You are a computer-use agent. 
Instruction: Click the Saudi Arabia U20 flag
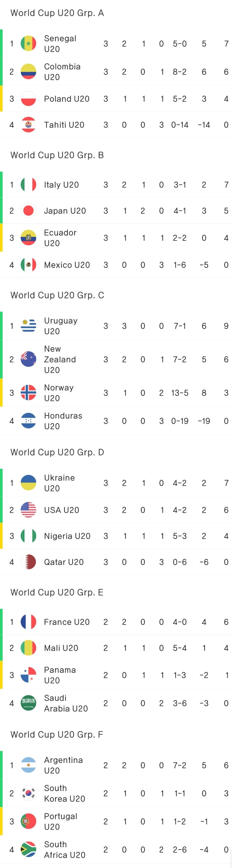coord(28,703)
